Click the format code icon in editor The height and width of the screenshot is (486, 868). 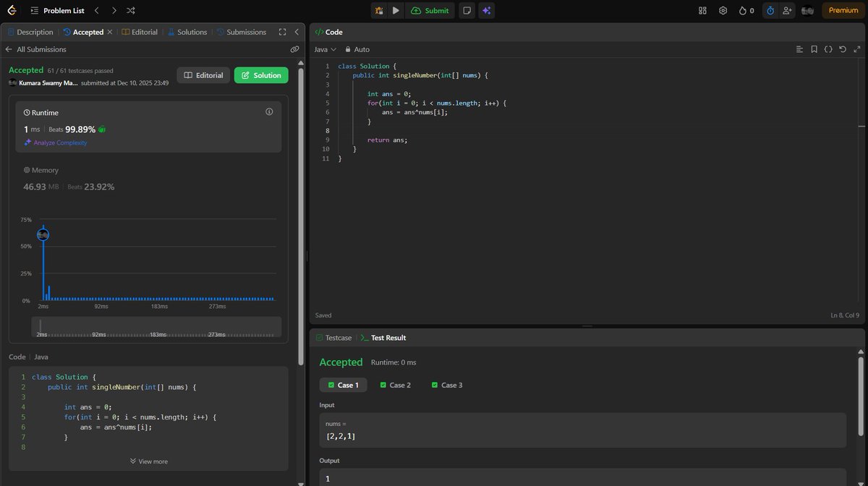799,49
